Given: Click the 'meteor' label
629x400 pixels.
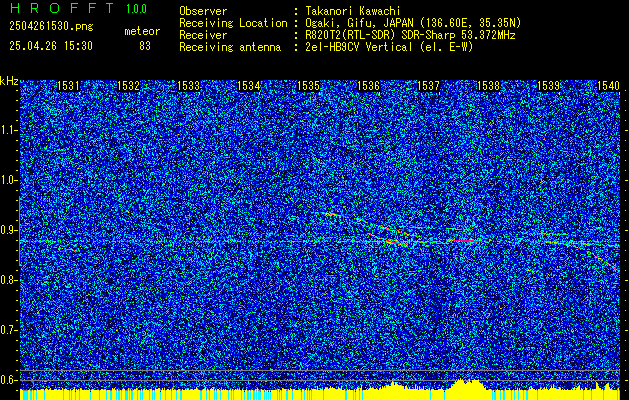Looking at the screenshot, I should pos(142,31).
